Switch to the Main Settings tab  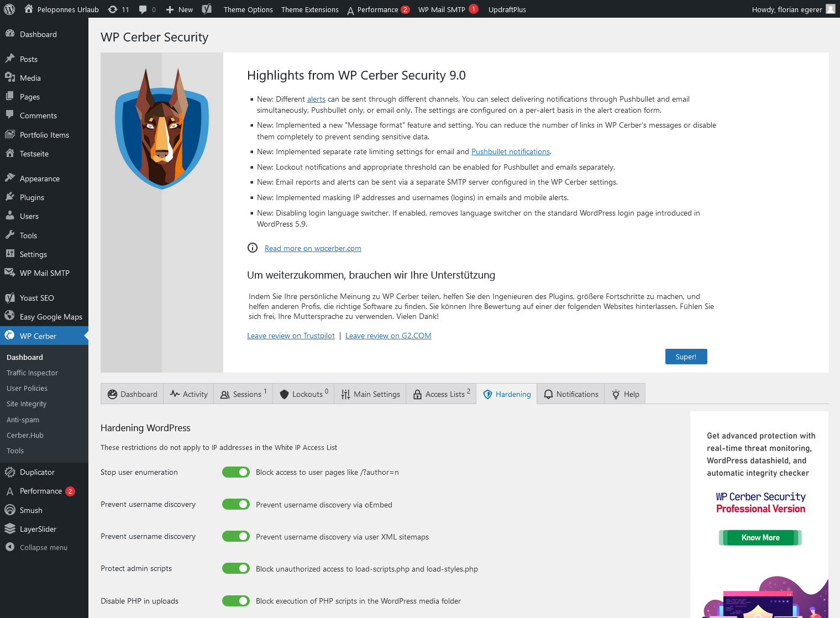(370, 394)
